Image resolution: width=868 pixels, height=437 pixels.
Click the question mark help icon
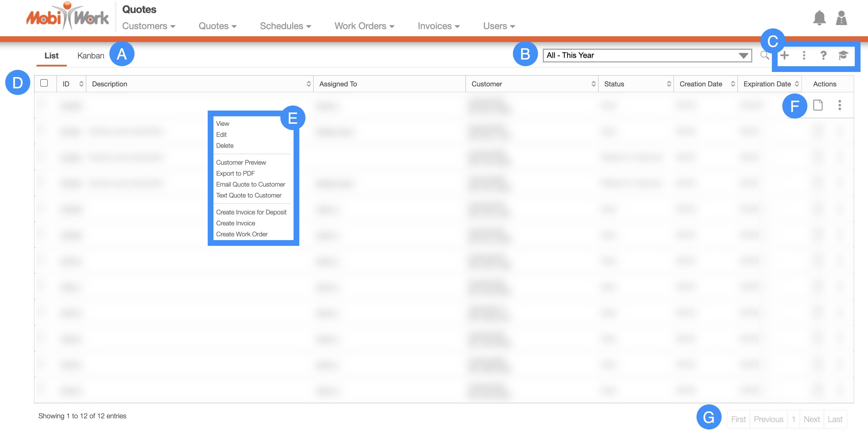pos(823,55)
